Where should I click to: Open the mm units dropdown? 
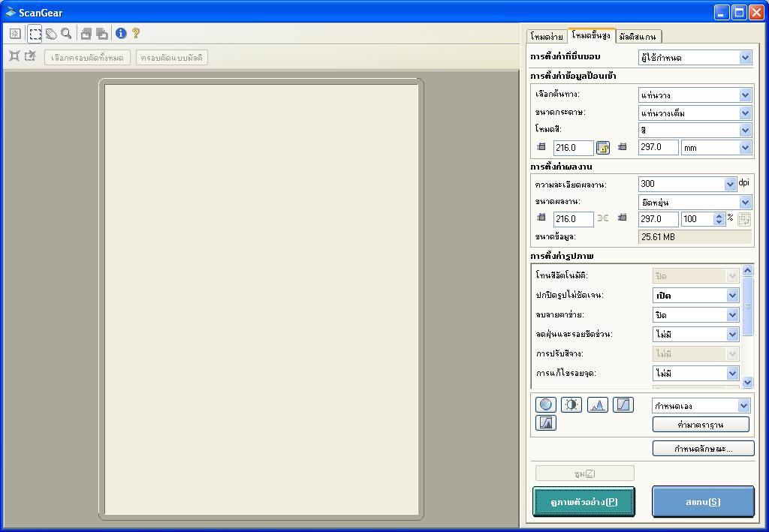[745, 148]
